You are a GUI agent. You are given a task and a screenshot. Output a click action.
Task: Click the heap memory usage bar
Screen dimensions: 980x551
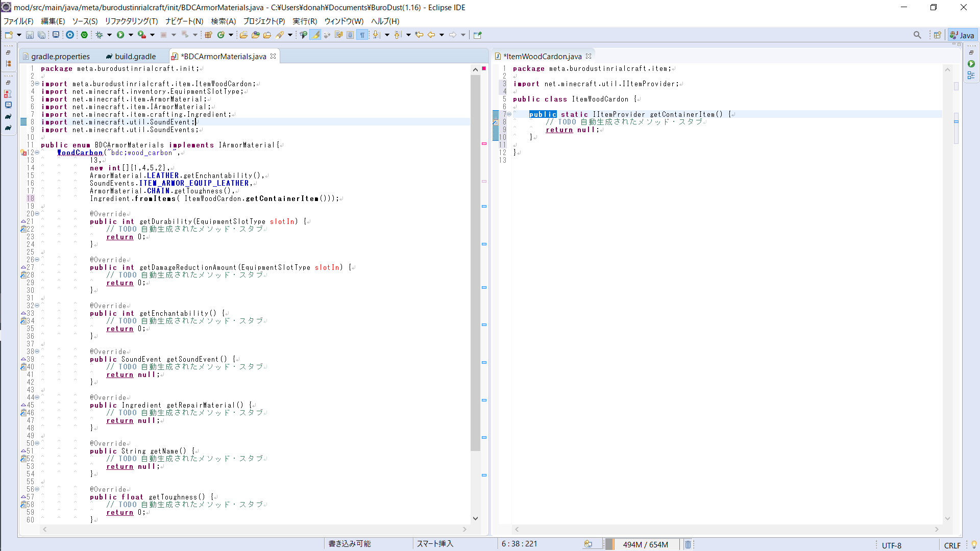645,544
